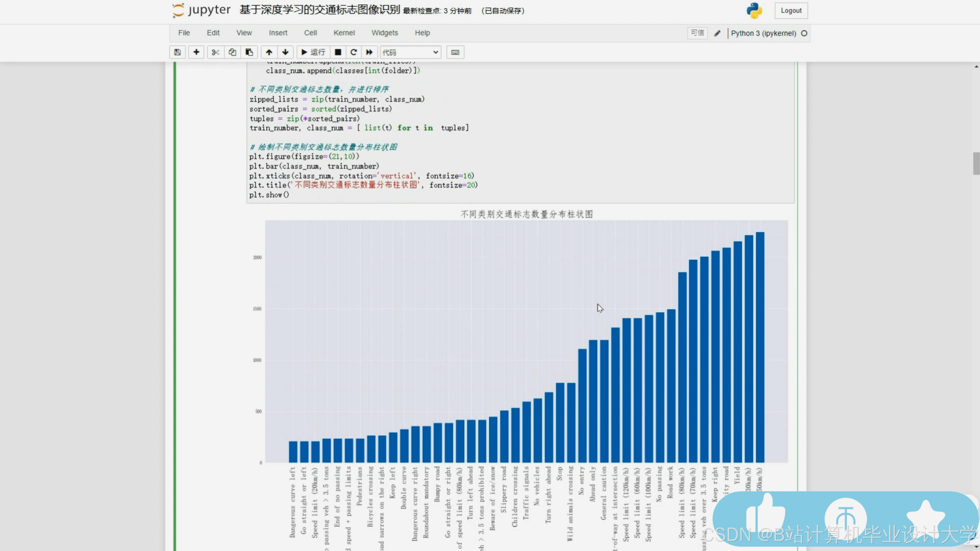Interrupt the kernel with the stop square icon
Screen dimensions: 980x551
click(338, 52)
